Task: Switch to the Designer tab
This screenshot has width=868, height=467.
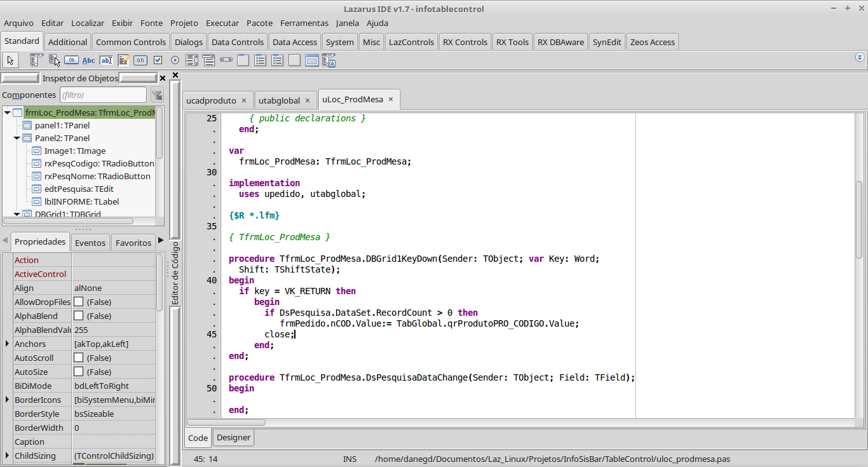Action: point(234,438)
